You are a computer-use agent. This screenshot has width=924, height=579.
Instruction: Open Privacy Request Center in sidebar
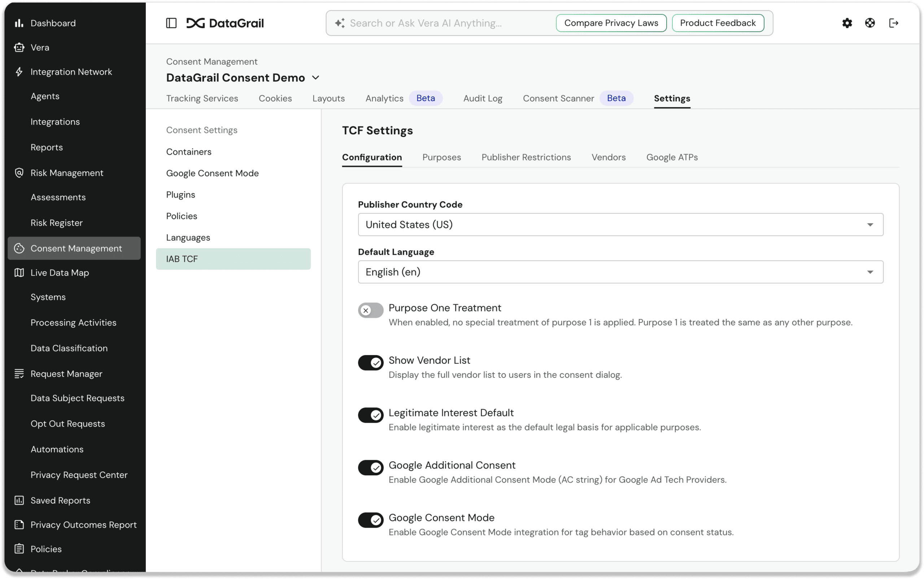79,475
